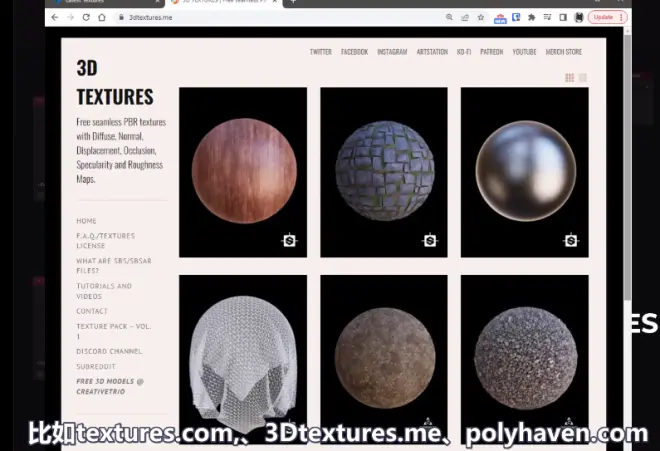Open the TWITTER nav link
The image size is (660, 451).
tap(321, 52)
